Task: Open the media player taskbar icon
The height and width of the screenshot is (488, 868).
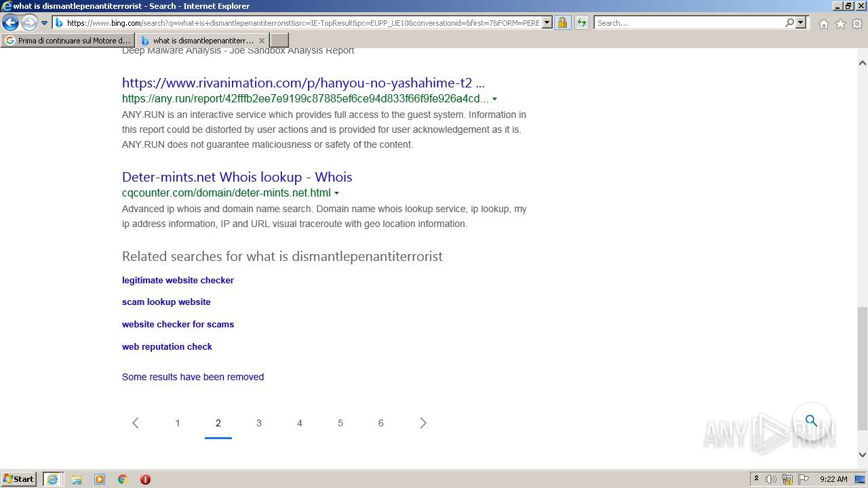Action: point(100,479)
